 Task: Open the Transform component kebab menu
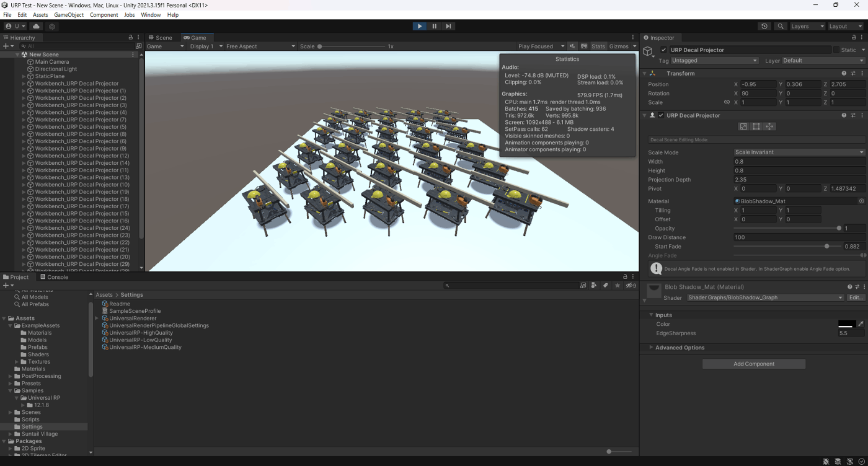pyautogui.click(x=862, y=73)
